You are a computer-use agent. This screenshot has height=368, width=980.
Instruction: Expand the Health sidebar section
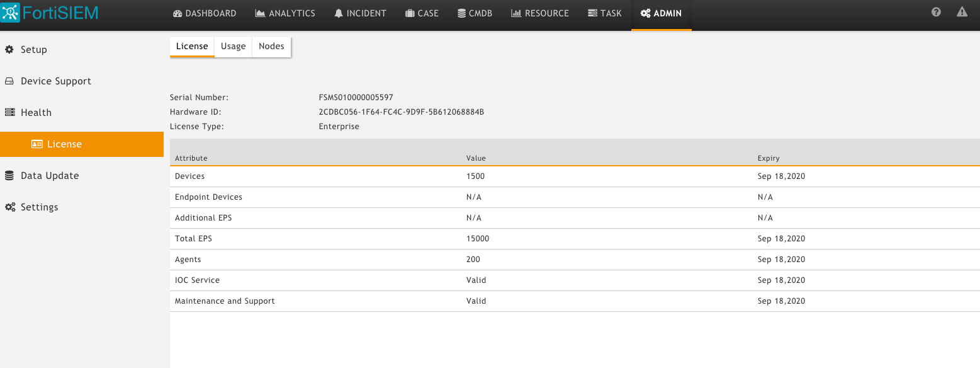[36, 113]
